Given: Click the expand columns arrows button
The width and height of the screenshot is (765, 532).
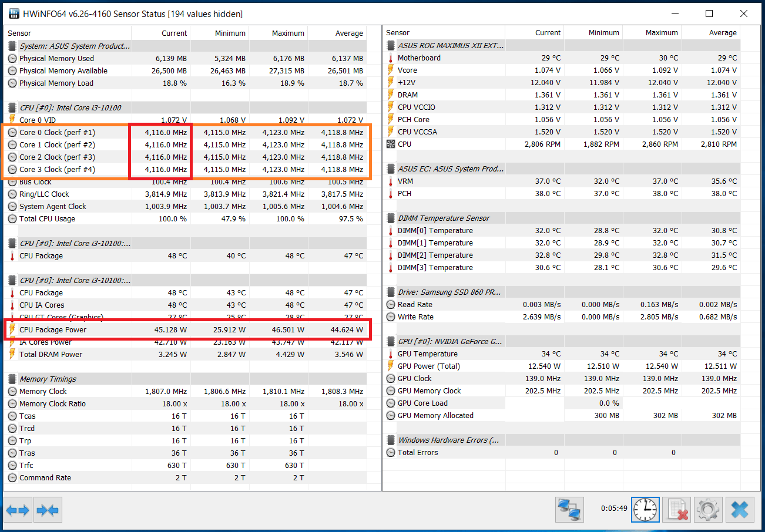Looking at the screenshot, I should click(x=18, y=510).
